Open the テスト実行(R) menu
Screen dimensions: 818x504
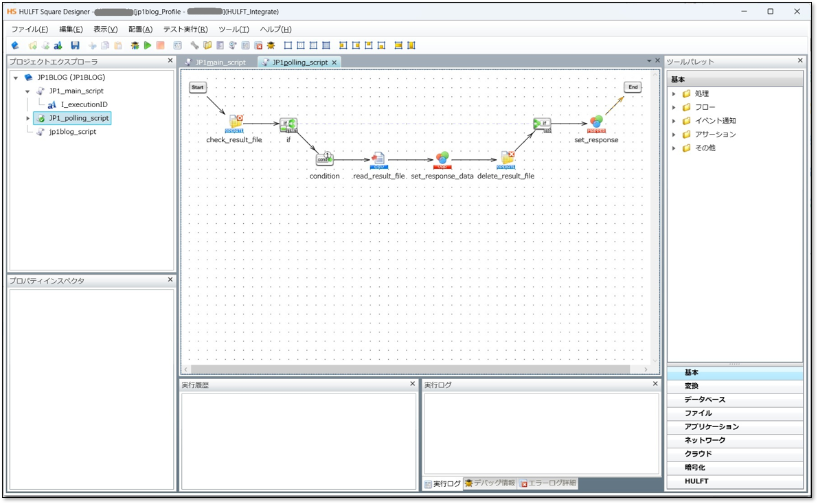(x=185, y=30)
